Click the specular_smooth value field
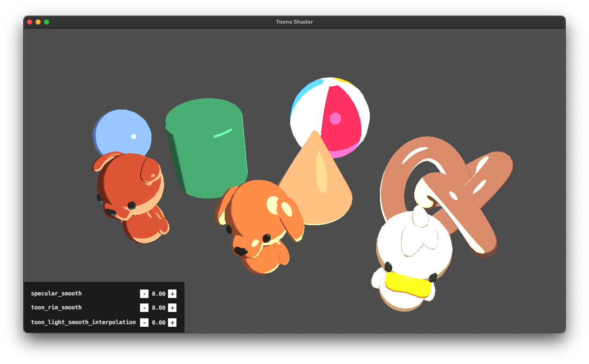The width and height of the screenshot is (589, 364). click(x=159, y=293)
